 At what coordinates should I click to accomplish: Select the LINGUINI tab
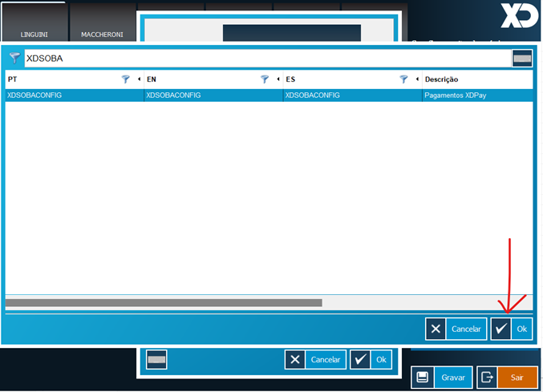pos(36,35)
